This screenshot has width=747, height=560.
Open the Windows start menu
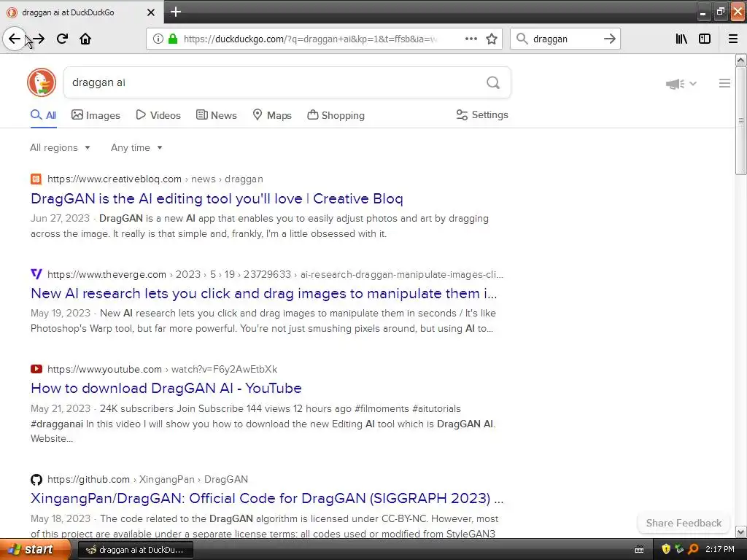(35, 550)
